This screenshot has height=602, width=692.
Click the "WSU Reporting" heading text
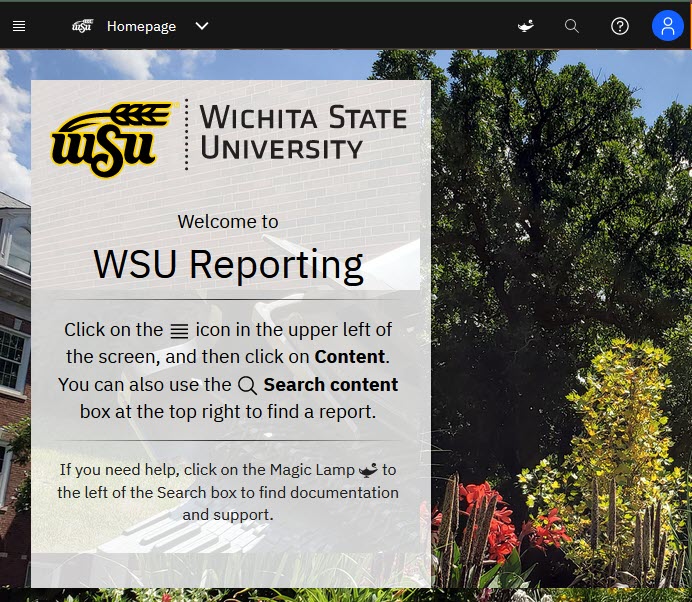228,265
